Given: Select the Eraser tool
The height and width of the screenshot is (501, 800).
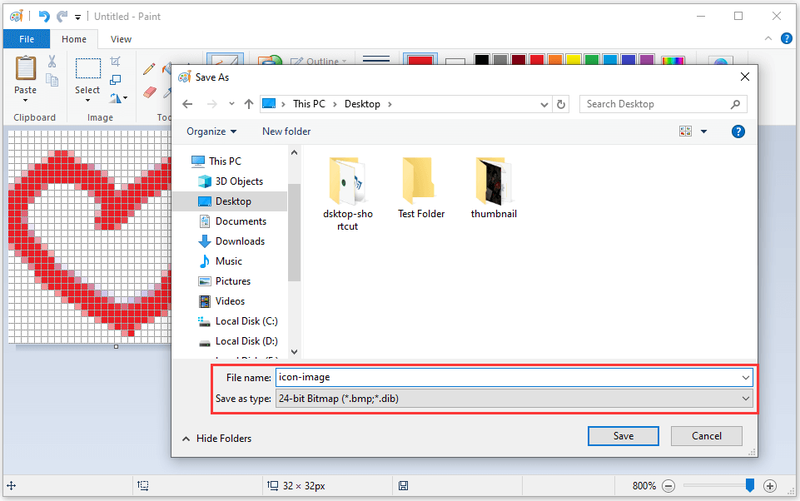Looking at the screenshot, I should 149,92.
